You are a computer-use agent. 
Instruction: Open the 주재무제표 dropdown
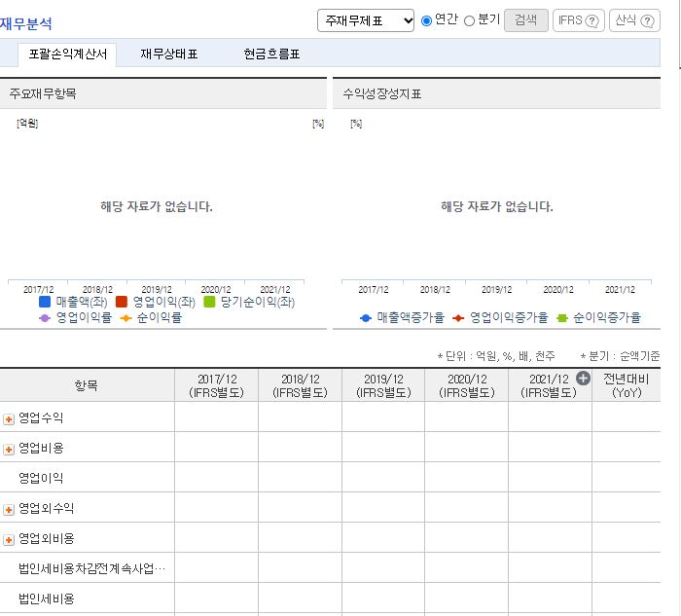(365, 20)
